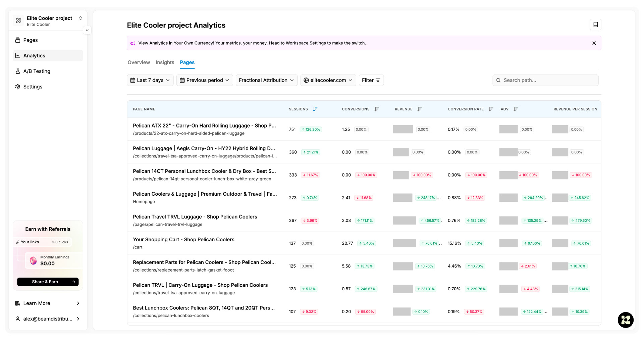Viewport: 644px width, 340px height.
Task: Dismiss the currency announcement banner
Action: pos(594,43)
